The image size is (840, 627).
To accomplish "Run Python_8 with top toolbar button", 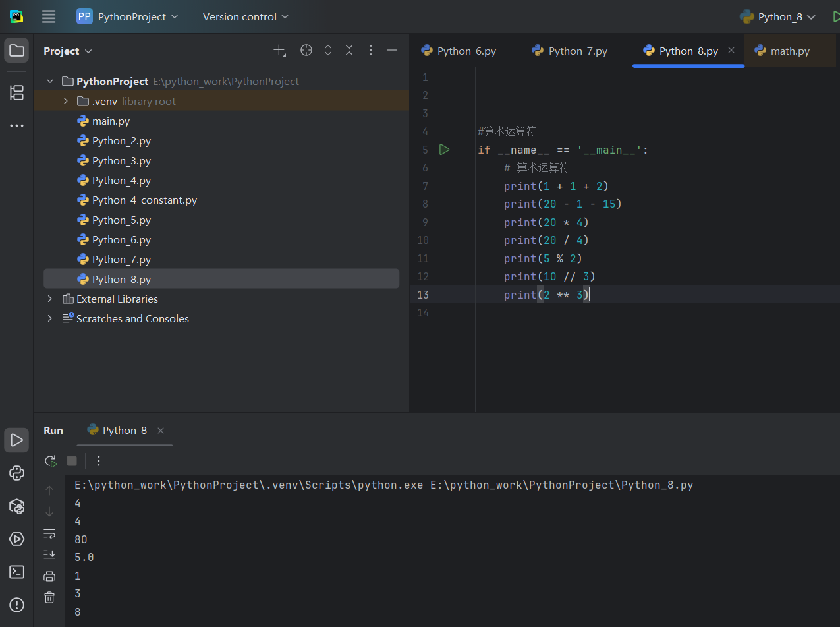I will click(x=835, y=16).
